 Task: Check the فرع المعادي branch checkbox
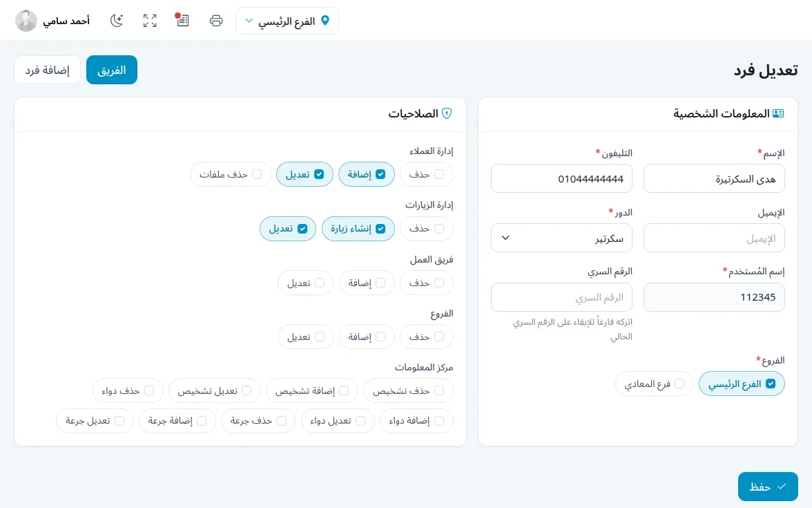pos(679,384)
